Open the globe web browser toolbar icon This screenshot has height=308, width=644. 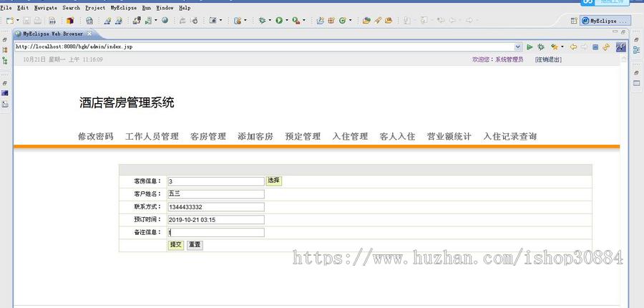[x=165, y=20]
